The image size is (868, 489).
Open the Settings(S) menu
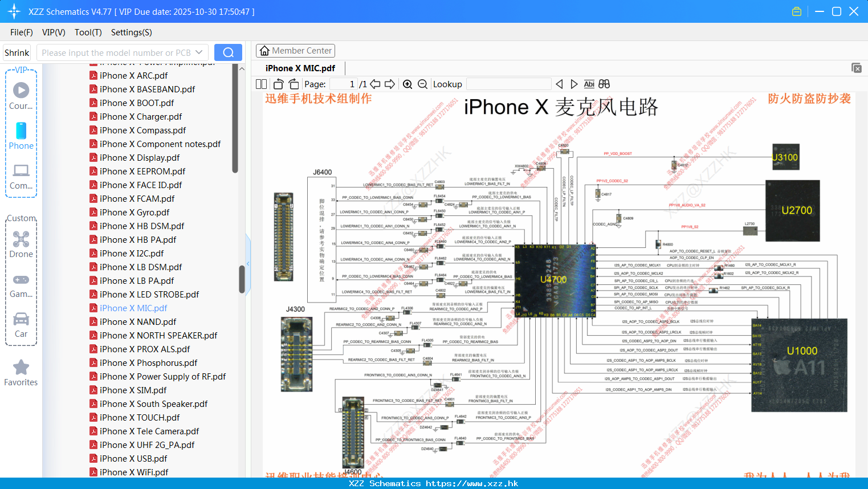[132, 32]
